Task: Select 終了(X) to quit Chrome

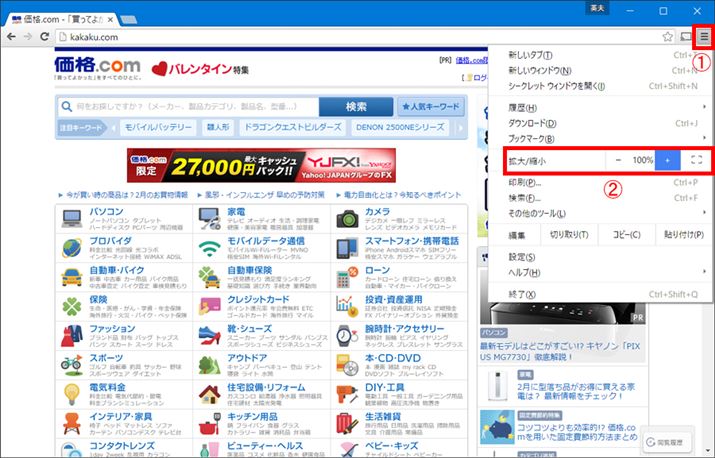Action: (x=600, y=295)
